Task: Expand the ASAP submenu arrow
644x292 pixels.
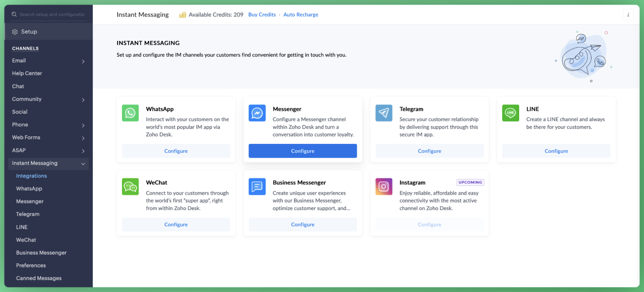Action: coord(83,151)
